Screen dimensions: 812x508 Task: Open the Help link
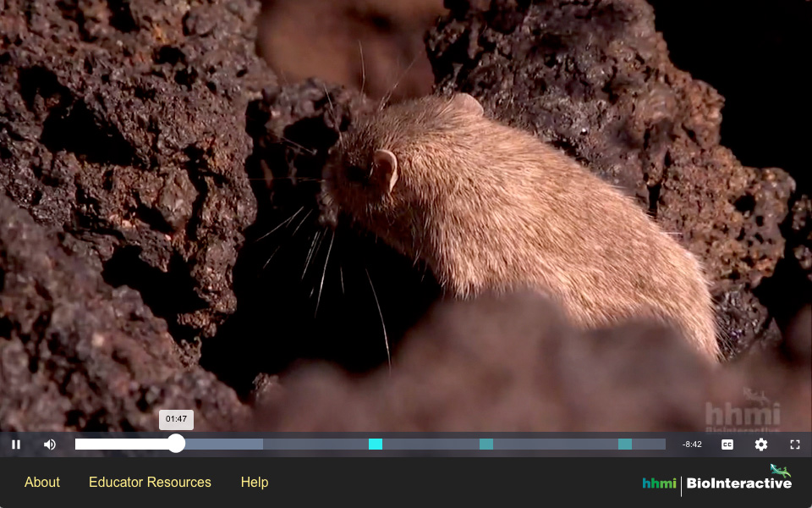[255, 482]
